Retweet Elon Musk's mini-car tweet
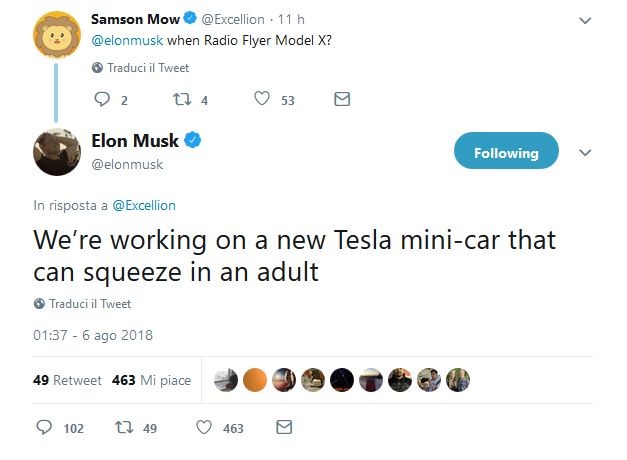627x460 pixels. pyautogui.click(x=124, y=428)
